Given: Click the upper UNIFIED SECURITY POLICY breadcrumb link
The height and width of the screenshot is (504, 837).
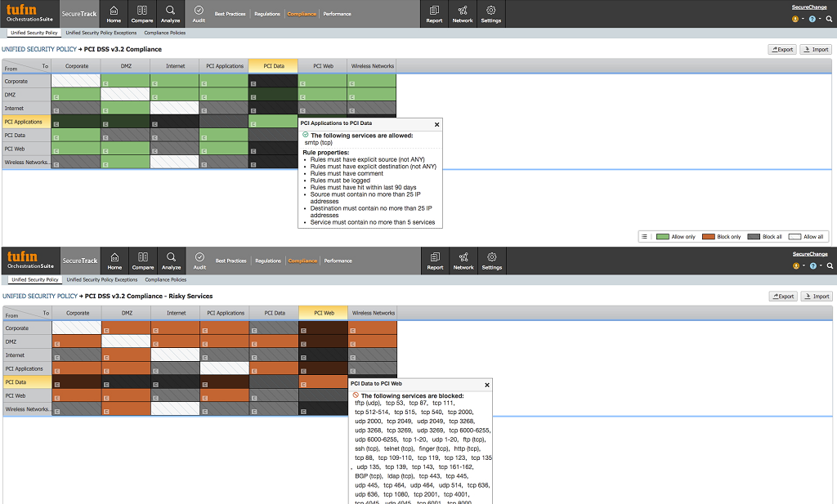Looking at the screenshot, I should (39, 49).
